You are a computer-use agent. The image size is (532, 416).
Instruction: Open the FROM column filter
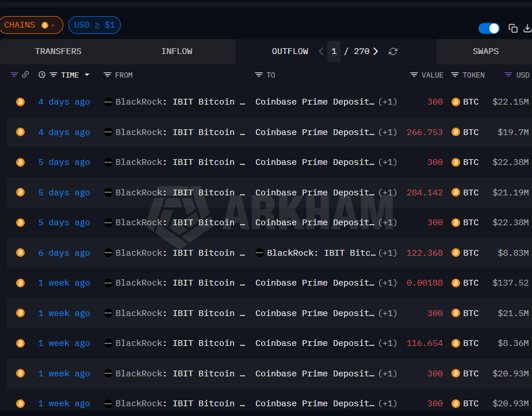click(x=108, y=75)
